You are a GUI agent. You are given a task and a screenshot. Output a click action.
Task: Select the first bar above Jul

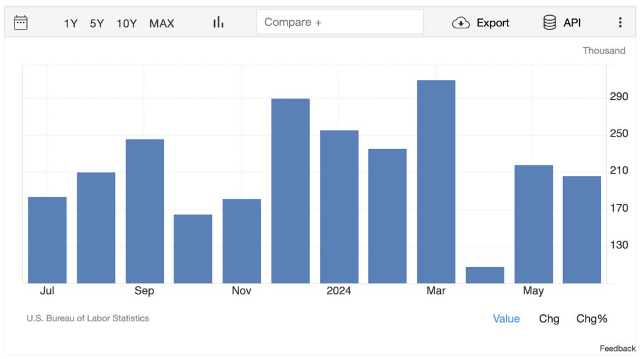[x=47, y=240]
